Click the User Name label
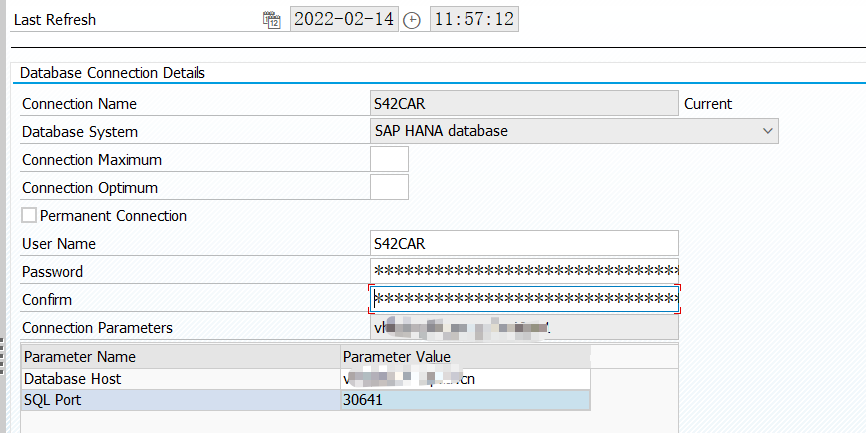Viewport: 866px width, 433px height. click(x=59, y=244)
